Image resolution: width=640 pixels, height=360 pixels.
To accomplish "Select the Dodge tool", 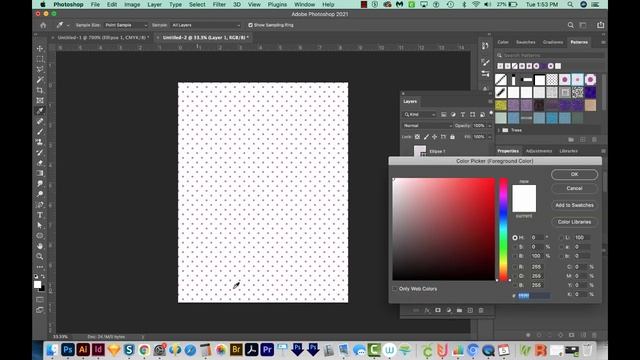I will pyautogui.click(x=40, y=194).
